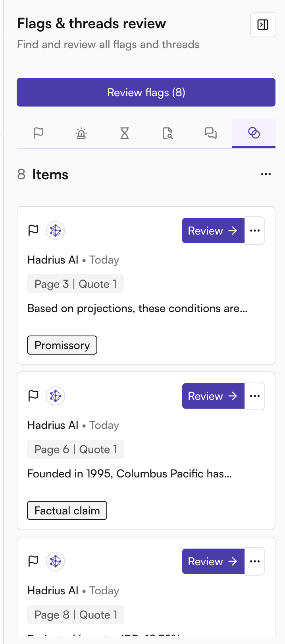
Task: Review the Page 3 Quote 1 flag
Action: point(213,231)
